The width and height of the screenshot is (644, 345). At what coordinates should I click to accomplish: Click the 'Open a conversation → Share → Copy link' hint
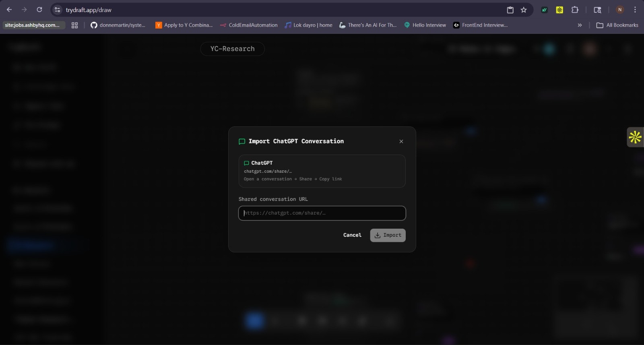[293, 179]
